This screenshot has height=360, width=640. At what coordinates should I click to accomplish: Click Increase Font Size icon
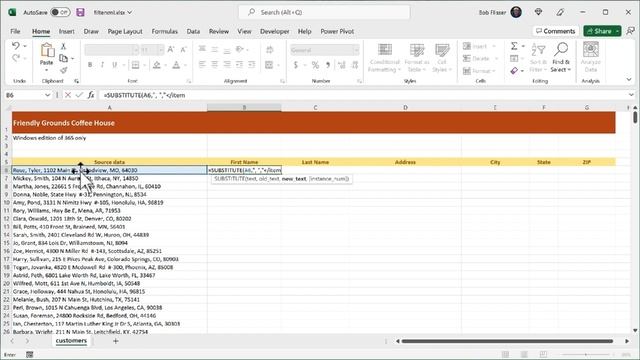point(171,49)
